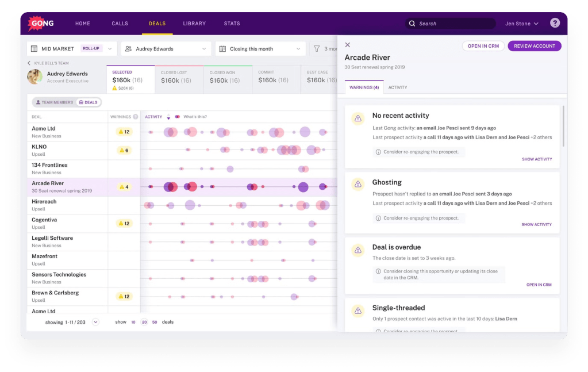The image size is (588, 372).
Task: Click the filter funnel icon
Action: coord(317,49)
